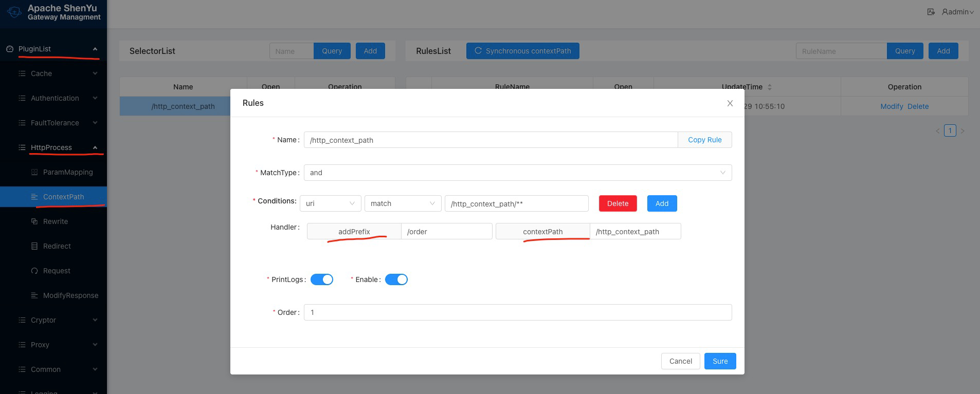
Task: Disable the Enable switch
Action: 396,279
